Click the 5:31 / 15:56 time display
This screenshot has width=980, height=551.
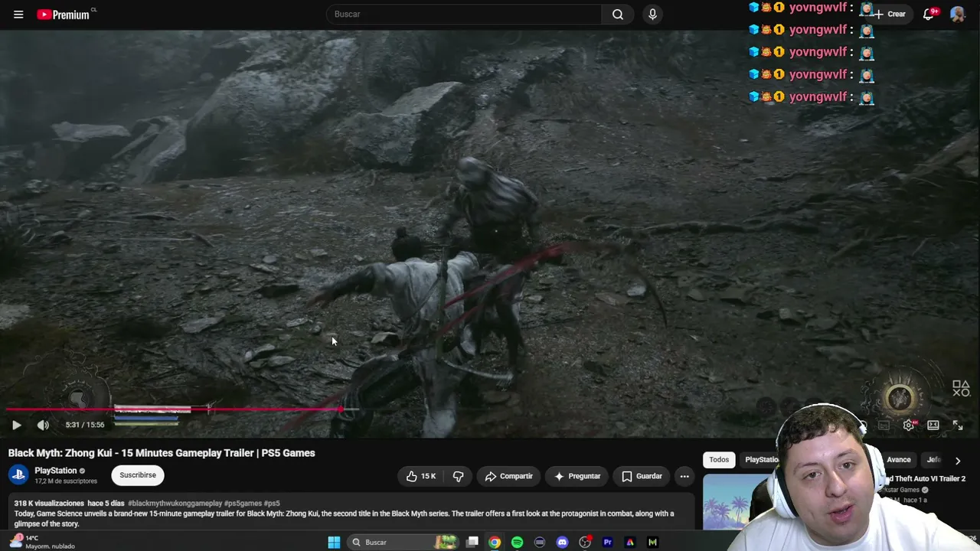point(85,425)
